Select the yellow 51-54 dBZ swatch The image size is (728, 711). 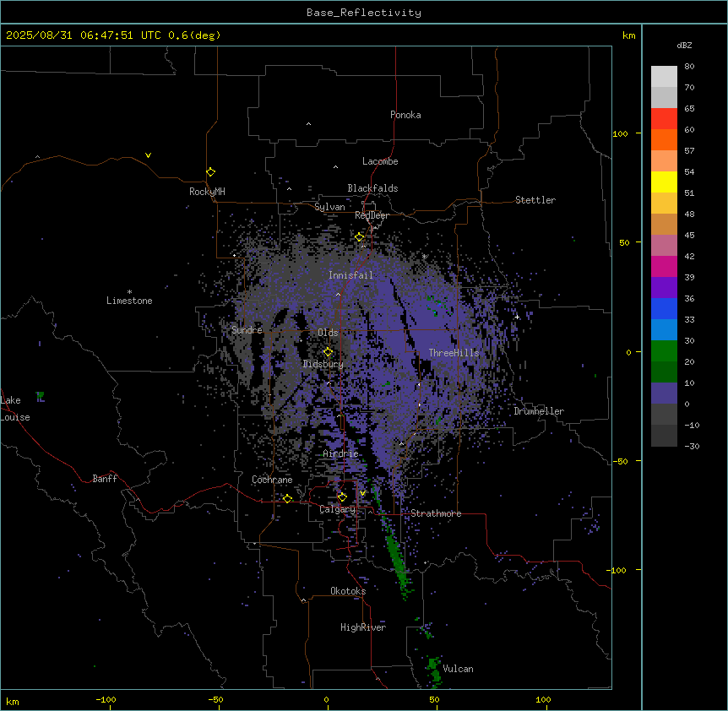664,182
